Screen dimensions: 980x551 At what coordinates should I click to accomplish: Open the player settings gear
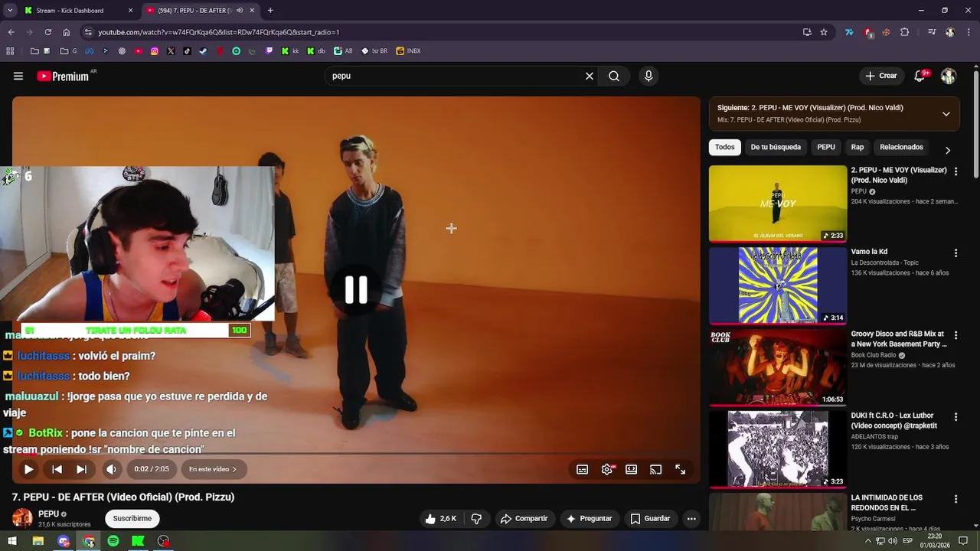[607, 469]
